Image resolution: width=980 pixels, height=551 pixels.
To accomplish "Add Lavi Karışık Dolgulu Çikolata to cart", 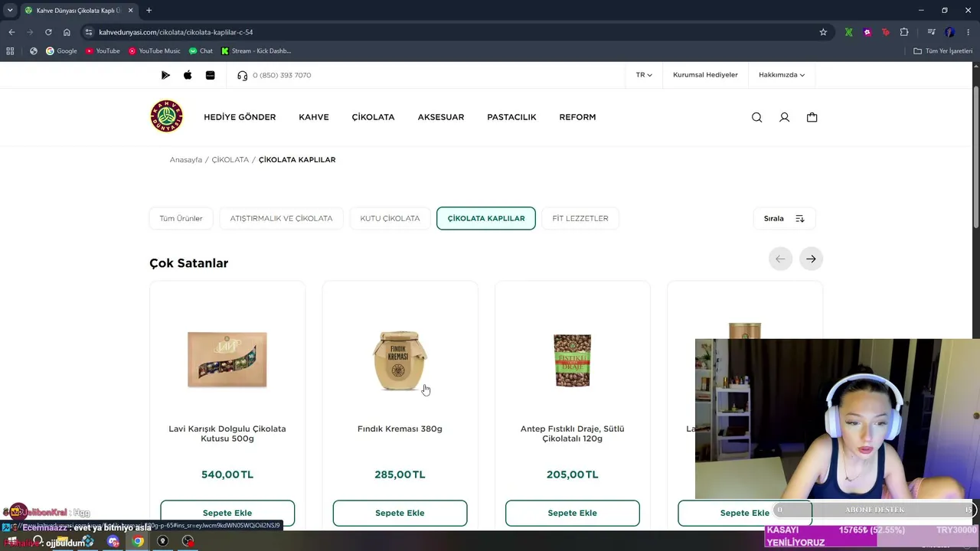I will tap(227, 513).
